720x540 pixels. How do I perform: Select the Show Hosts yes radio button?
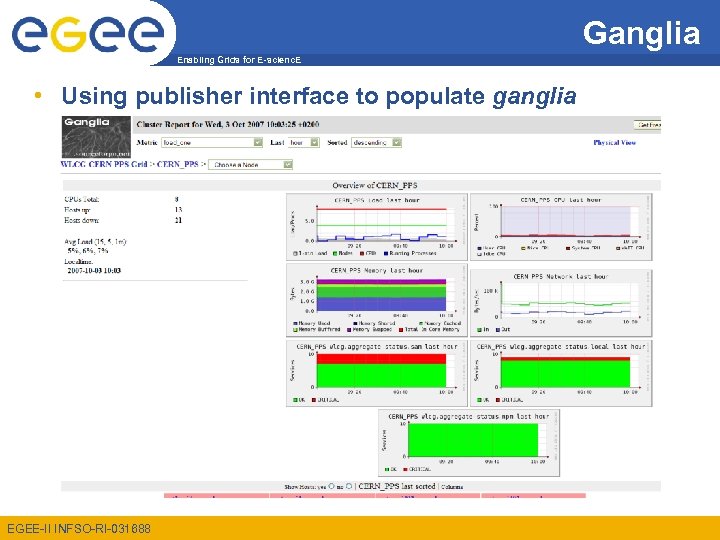click(332, 486)
